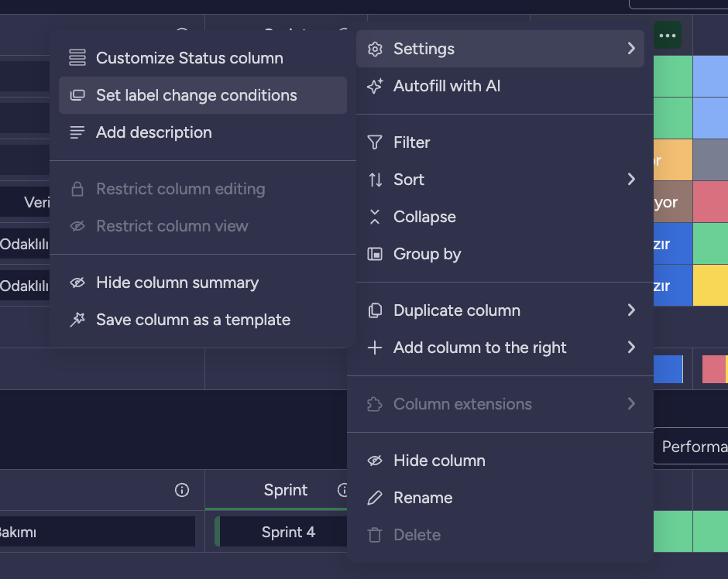Click the Restrict column editing lock icon
This screenshot has width=728, height=579.
(x=77, y=189)
